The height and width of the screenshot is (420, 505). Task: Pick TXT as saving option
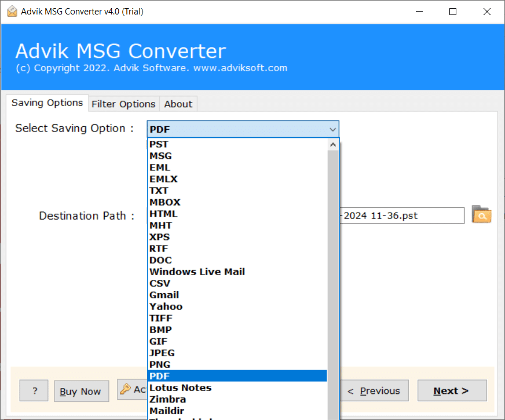[x=237, y=191]
